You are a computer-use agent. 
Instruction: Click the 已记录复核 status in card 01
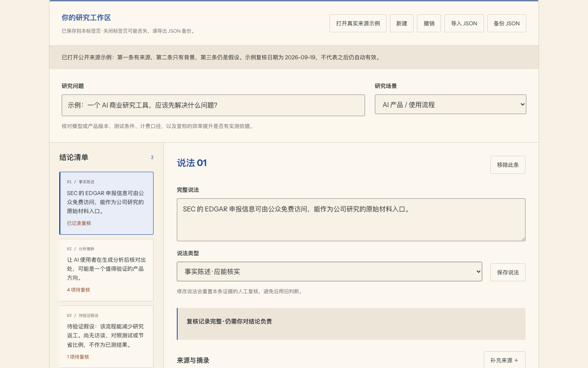click(x=79, y=223)
